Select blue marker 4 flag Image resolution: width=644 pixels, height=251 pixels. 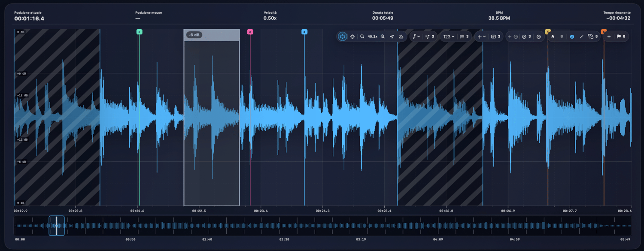304,32
